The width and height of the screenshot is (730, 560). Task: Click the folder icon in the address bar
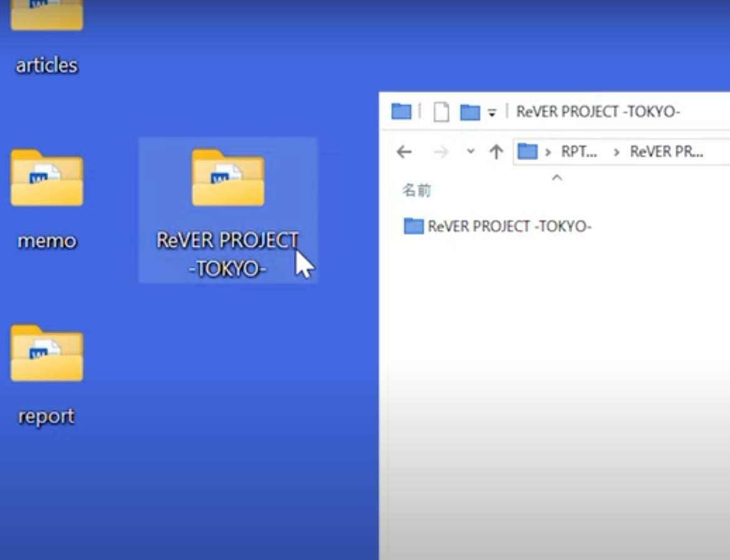(x=528, y=151)
